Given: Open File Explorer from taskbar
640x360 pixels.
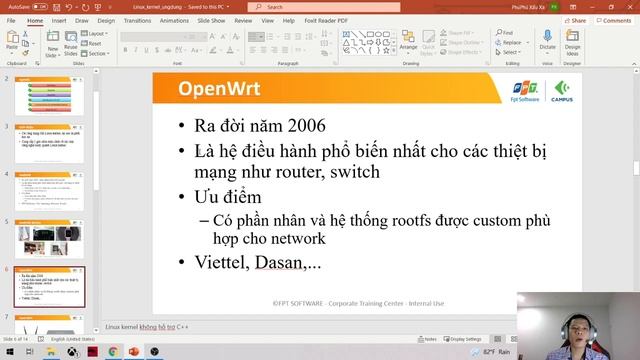Looking at the screenshot, I should [51, 351].
